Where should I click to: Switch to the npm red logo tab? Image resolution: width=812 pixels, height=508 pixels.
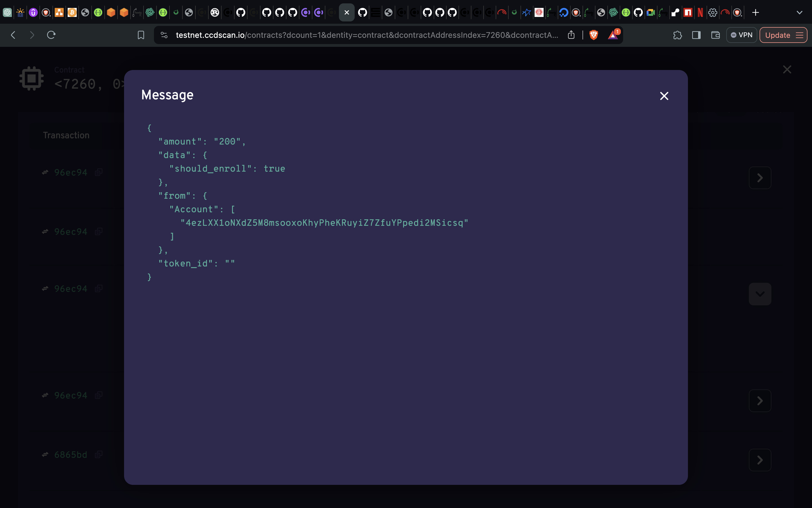pyautogui.click(x=688, y=13)
